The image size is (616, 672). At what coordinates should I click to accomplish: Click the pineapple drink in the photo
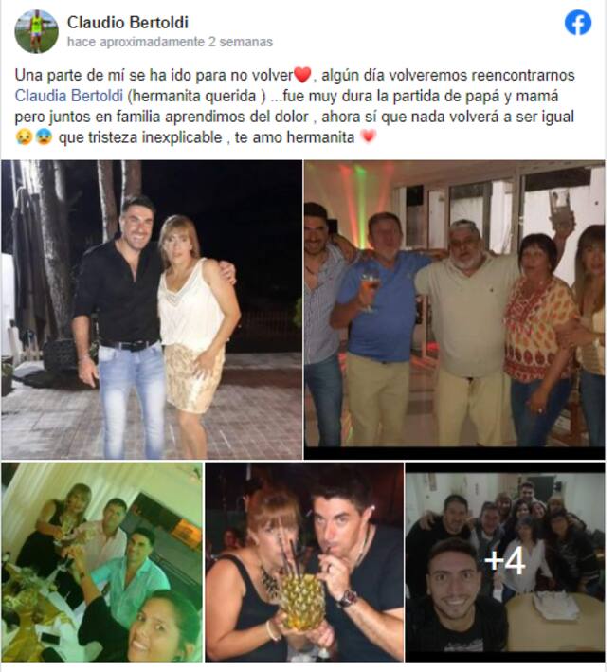(302, 600)
